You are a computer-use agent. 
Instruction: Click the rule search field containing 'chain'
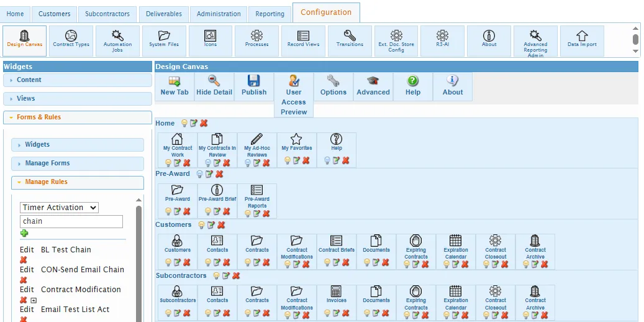71,221
